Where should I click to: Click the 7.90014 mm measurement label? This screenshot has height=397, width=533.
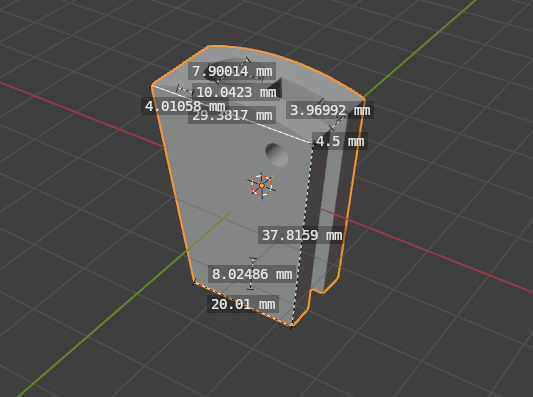(x=232, y=71)
